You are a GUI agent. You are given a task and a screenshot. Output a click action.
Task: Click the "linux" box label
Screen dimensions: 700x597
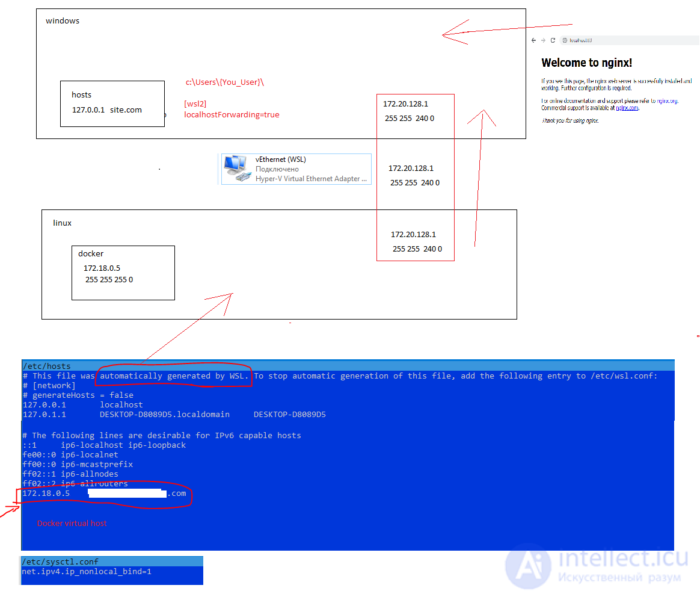(x=62, y=223)
